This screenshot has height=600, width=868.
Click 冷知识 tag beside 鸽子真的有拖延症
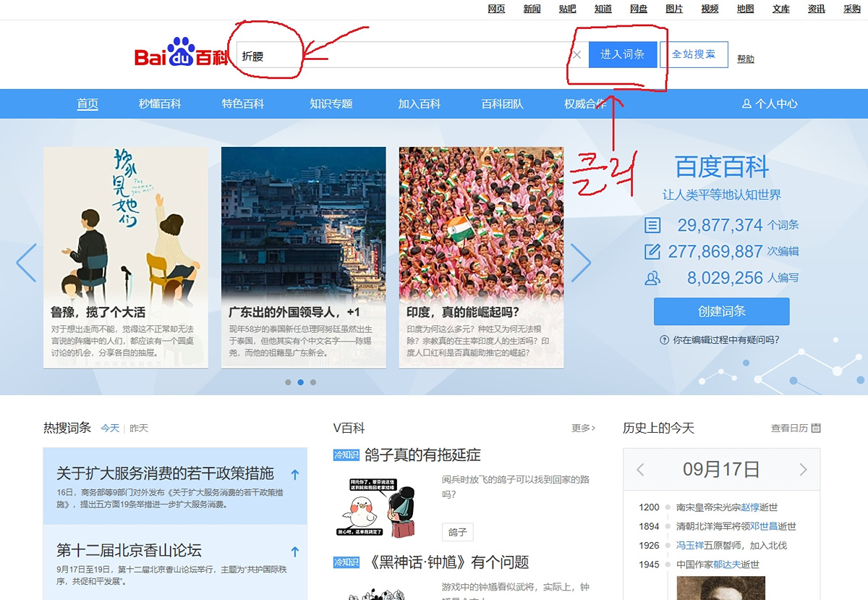(346, 455)
